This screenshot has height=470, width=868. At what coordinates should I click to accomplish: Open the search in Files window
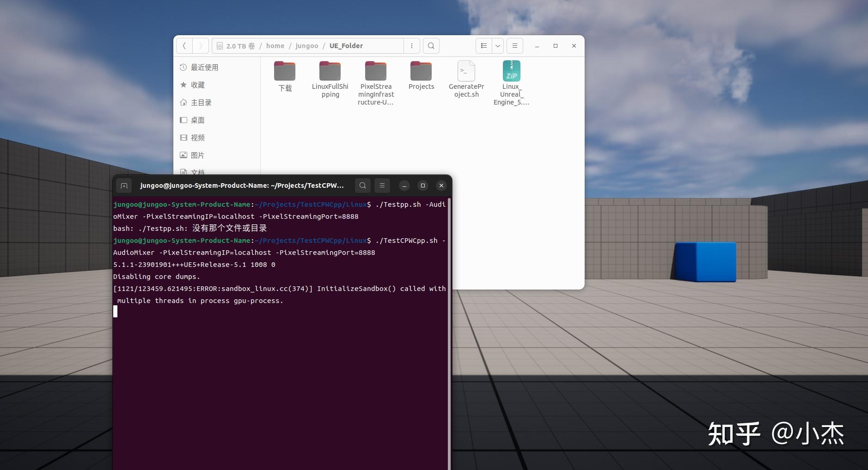430,46
